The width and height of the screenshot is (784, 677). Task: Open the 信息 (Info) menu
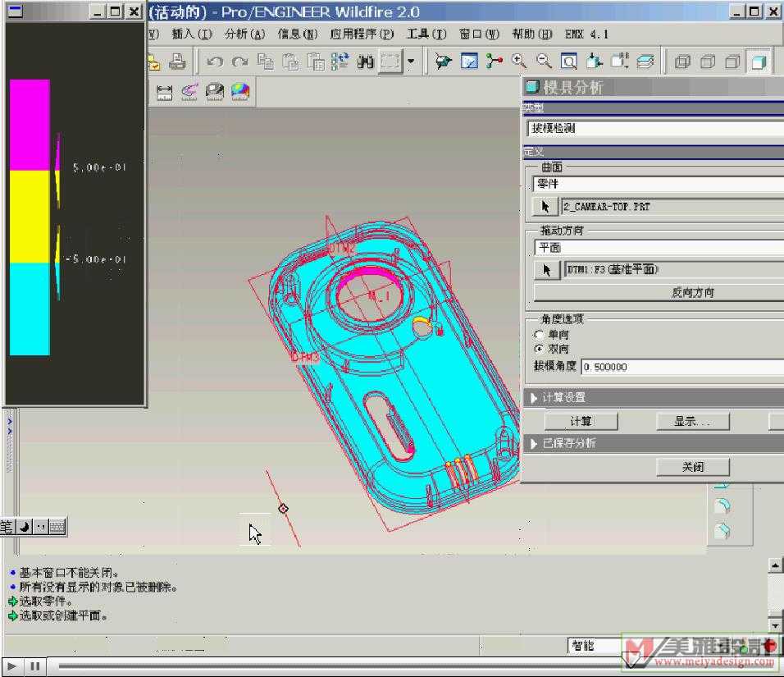(x=298, y=34)
